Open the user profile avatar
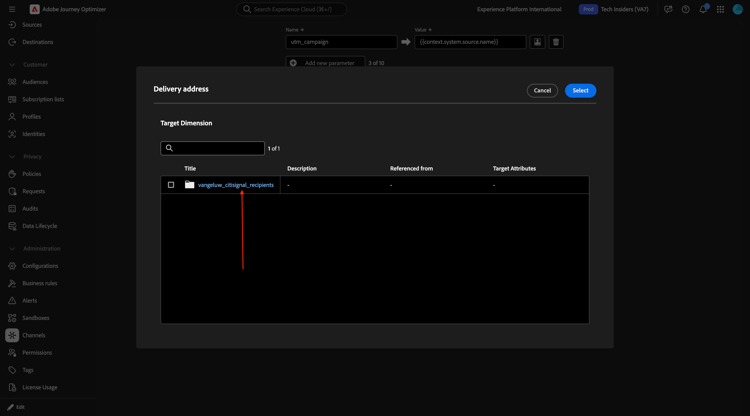The image size is (750, 416). (738, 9)
